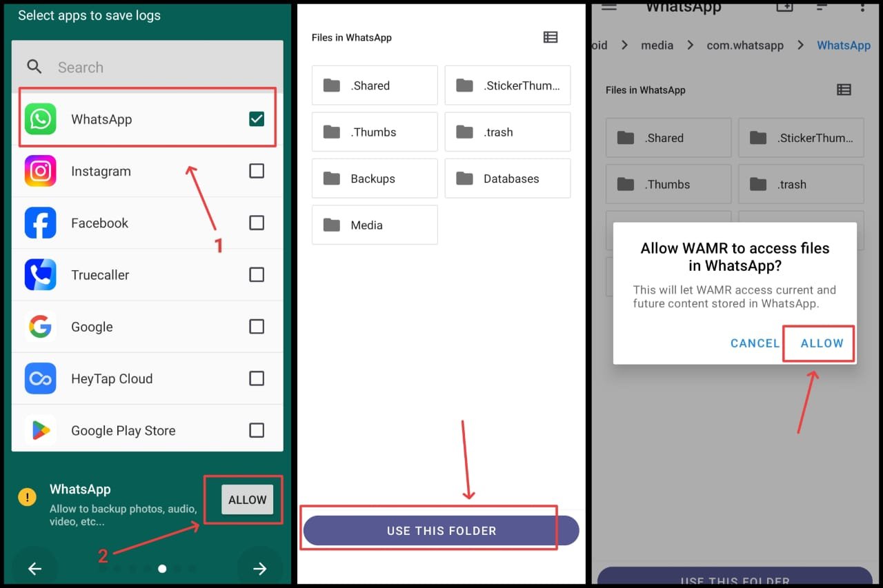The width and height of the screenshot is (883, 588).
Task: Open the .StickerThum… folder in the undimmed picker
Action: (508, 85)
